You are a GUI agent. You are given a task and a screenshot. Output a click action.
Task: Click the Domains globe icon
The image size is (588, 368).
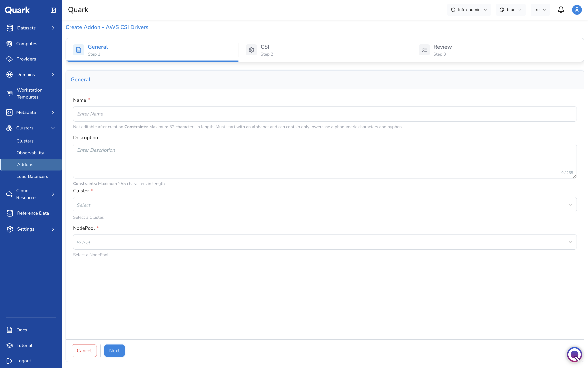[9, 74]
